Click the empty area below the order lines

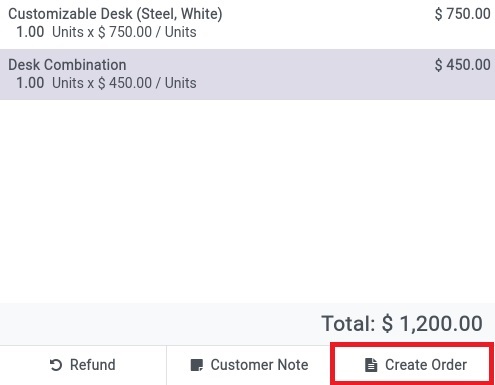pos(247,202)
